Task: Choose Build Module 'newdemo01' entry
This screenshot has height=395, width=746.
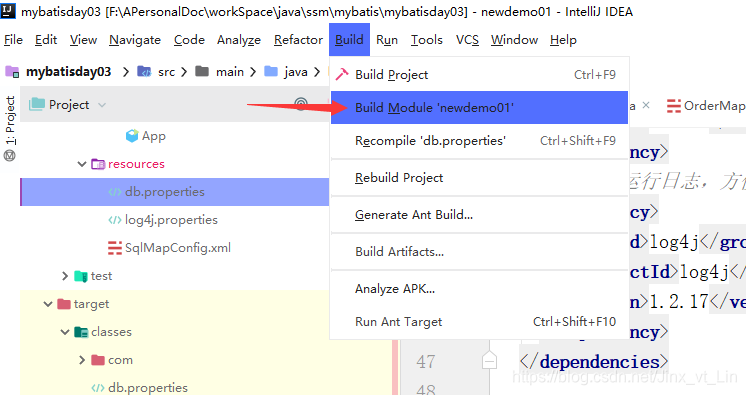Action: point(479,108)
